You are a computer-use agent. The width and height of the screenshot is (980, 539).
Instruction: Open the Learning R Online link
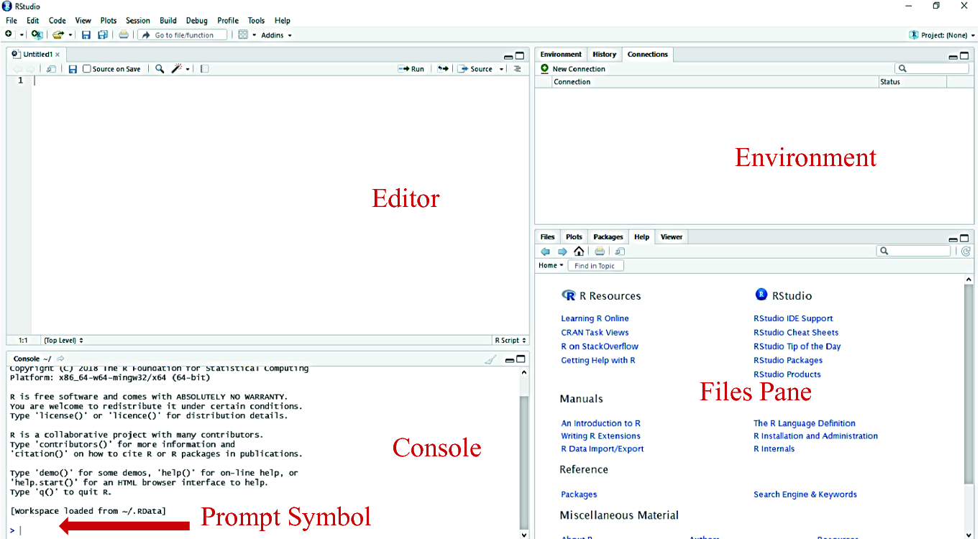(595, 318)
